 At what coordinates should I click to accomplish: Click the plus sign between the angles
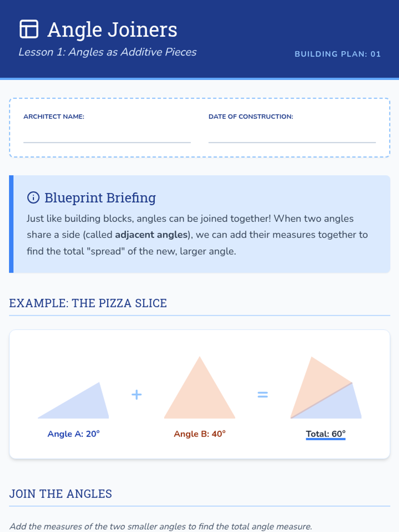pyautogui.click(x=136, y=395)
